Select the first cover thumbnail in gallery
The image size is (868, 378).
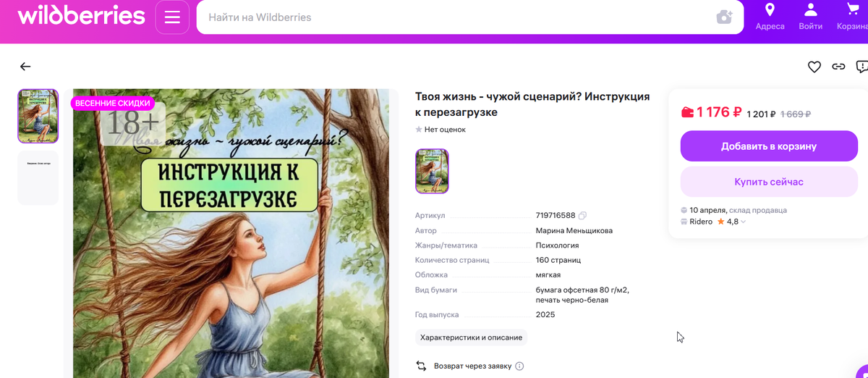tap(38, 117)
